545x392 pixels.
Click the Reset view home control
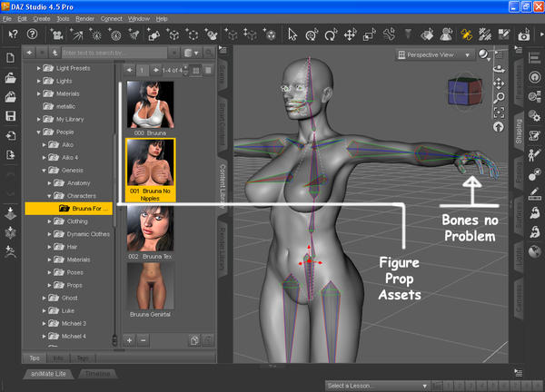(x=499, y=127)
